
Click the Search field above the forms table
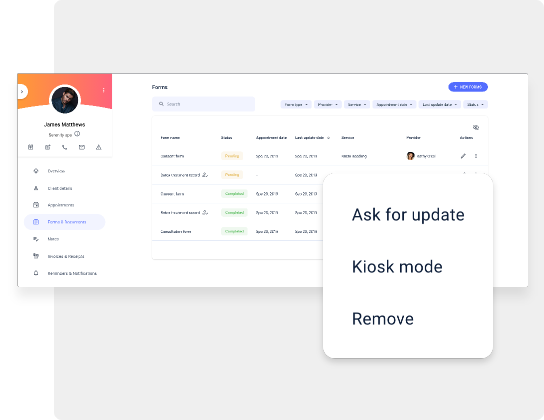(203, 104)
